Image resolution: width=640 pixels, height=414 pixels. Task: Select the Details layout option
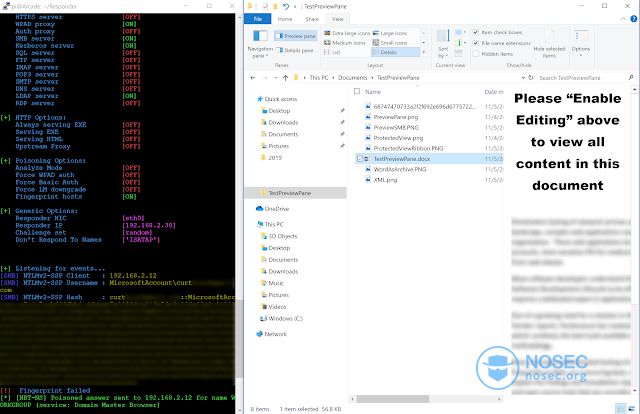(395, 52)
